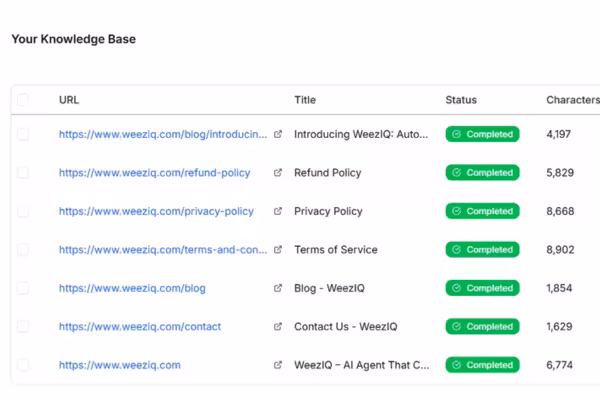The height and width of the screenshot is (400, 600).
Task: Click the Status column header
Action: point(461,100)
